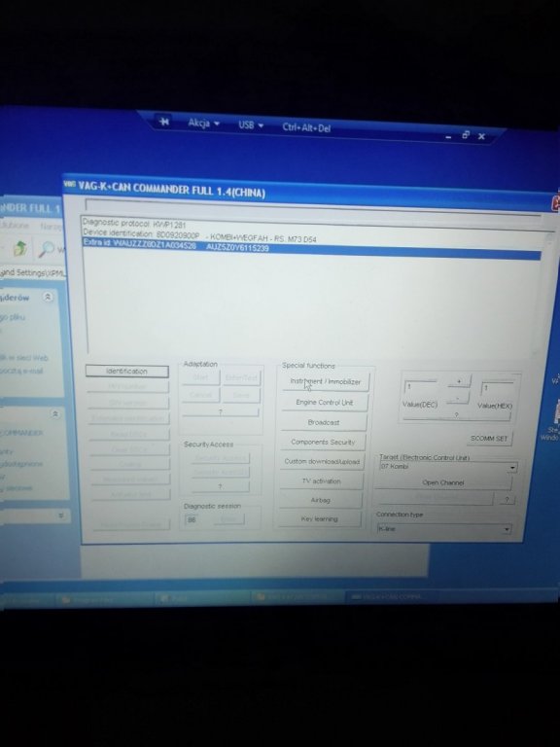Open Engine Control Unit special function
560x747 pixels.
coord(325,403)
